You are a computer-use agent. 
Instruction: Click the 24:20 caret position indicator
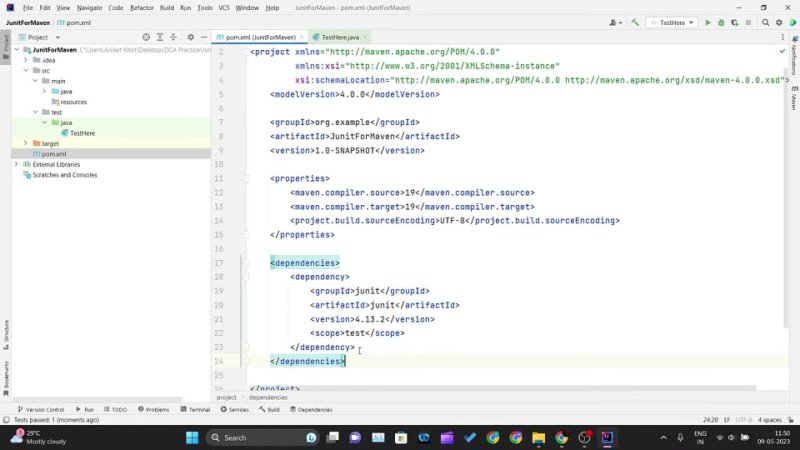pos(710,420)
